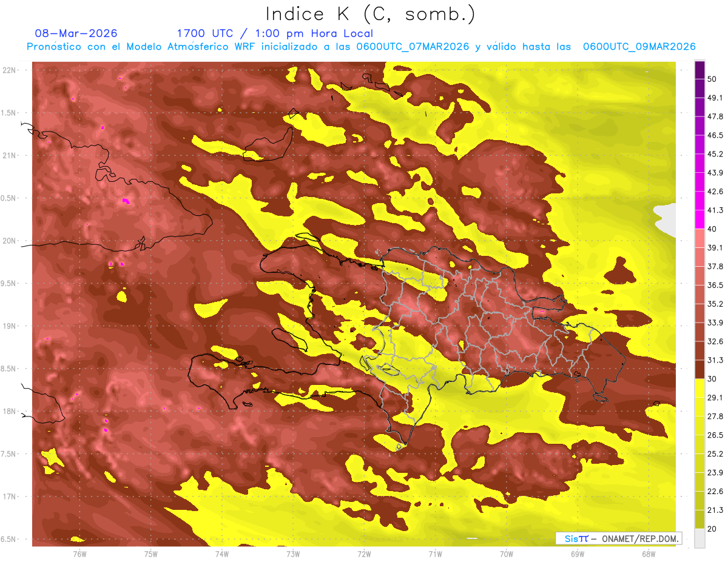Select the dark brown legend band between 30 and 31.3
The width and height of the screenshot is (728, 562).
point(699,369)
